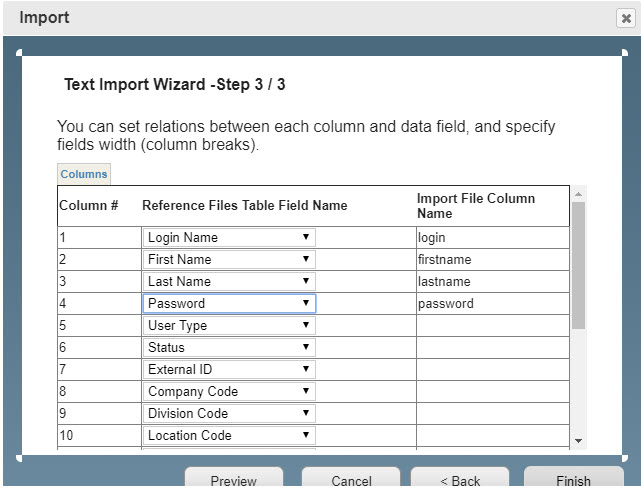Open the Company Code dropdown
Viewport: 641px width, 492px height.
tap(229, 392)
